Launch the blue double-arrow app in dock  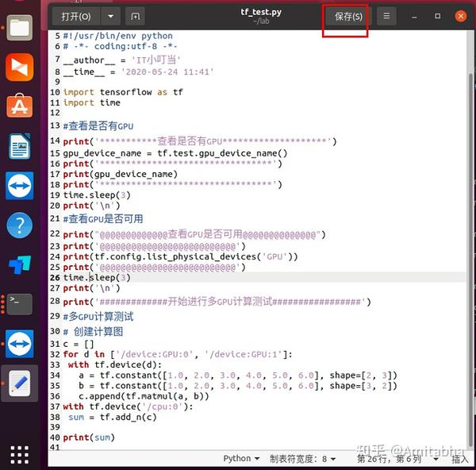(x=19, y=264)
